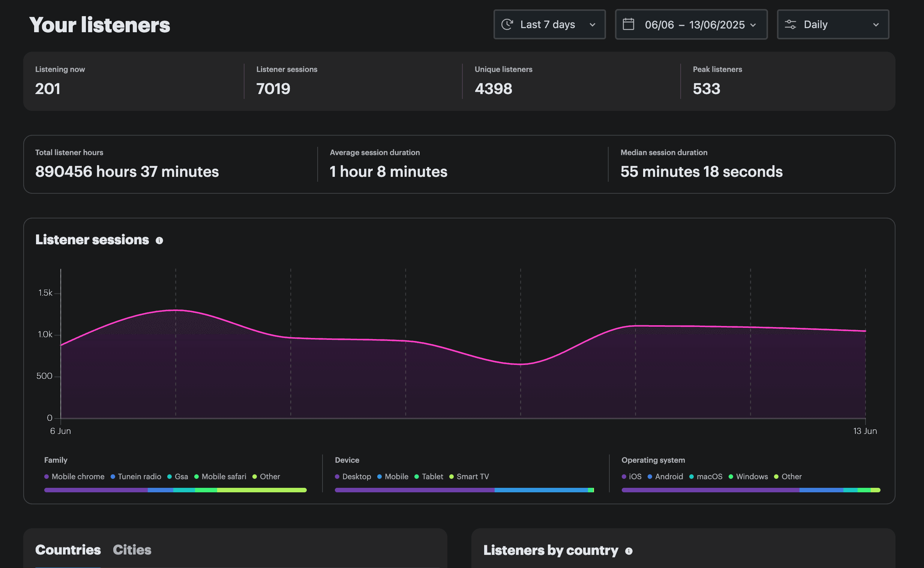
Task: Click the info icon beside Listeners by country
Action: pyautogui.click(x=628, y=551)
